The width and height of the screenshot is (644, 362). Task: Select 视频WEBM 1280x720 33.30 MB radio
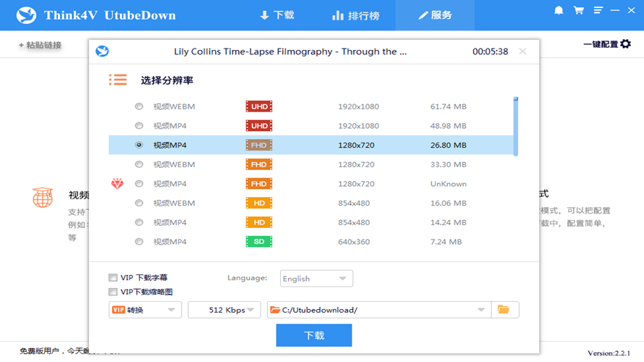(x=139, y=164)
